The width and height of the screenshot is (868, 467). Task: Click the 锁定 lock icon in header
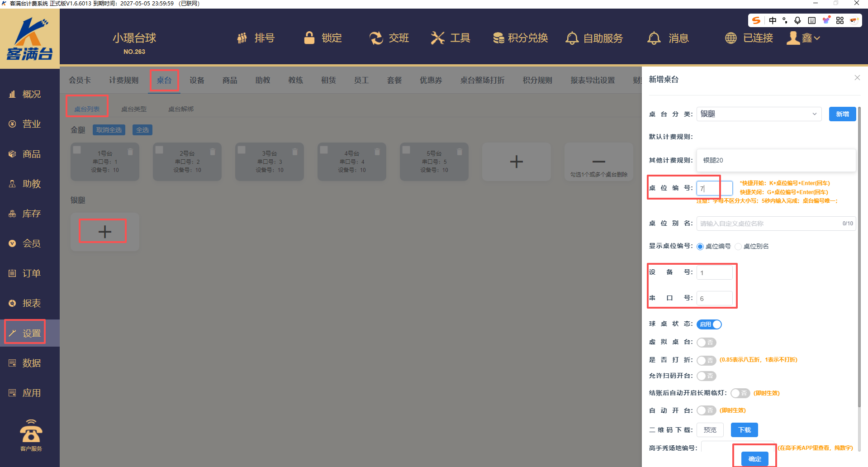(309, 38)
